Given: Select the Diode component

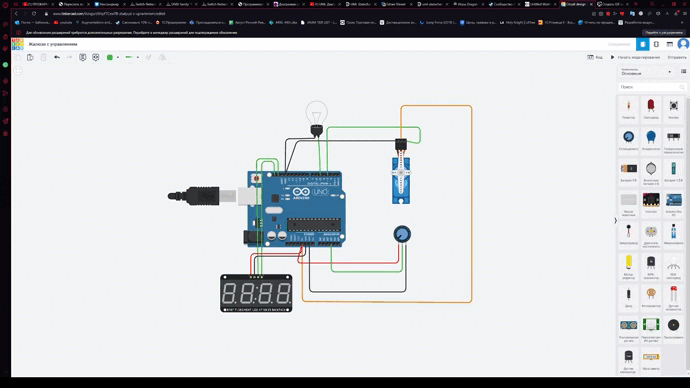Looking at the screenshot, I should pos(628,297).
